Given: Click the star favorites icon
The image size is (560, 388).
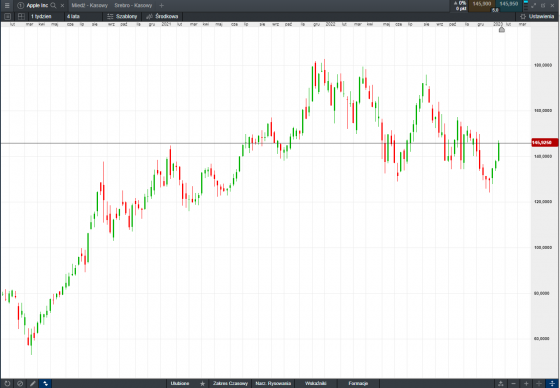Looking at the screenshot, I should (x=202, y=383).
